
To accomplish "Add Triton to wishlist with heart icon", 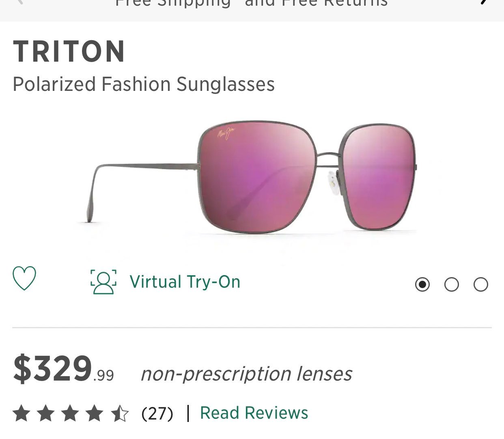I will tap(24, 278).
